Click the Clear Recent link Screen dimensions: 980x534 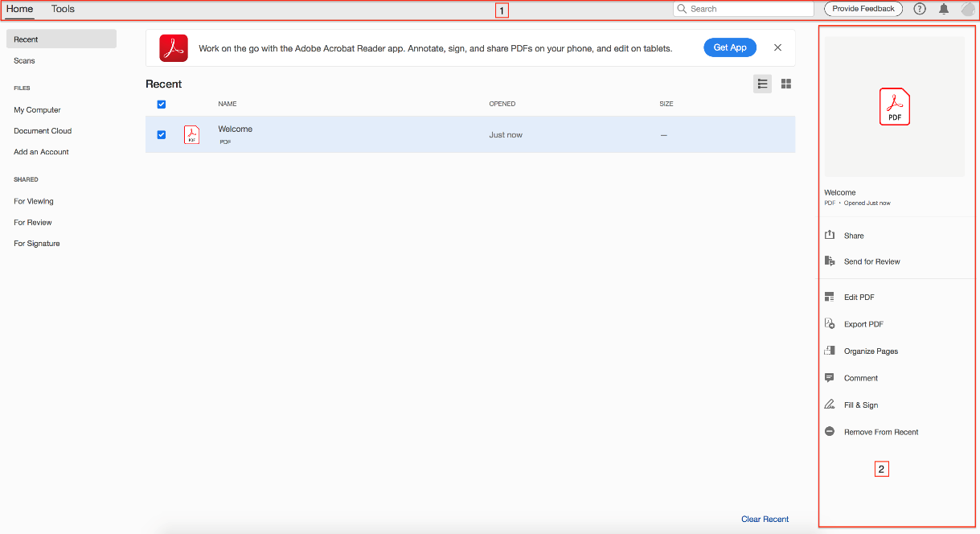pos(765,519)
